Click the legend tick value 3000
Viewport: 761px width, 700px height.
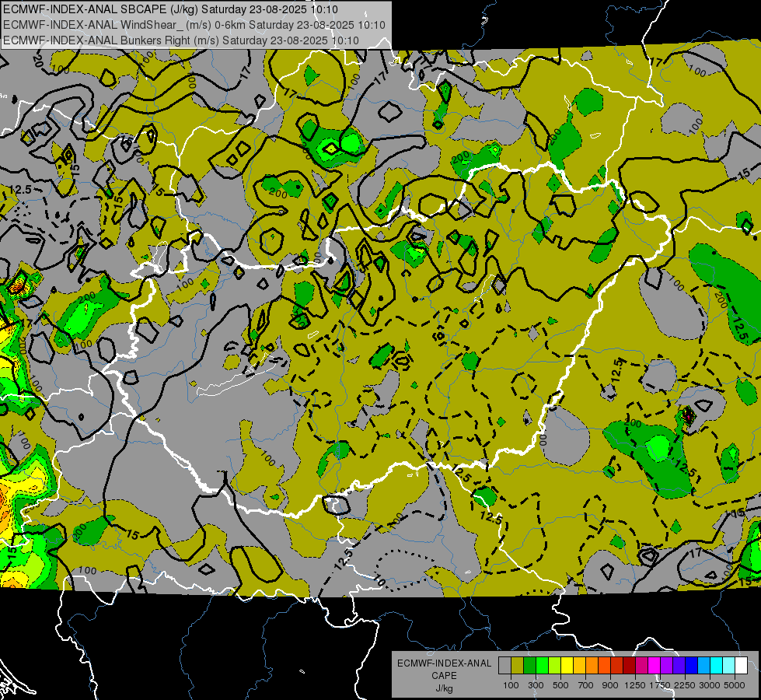pos(710,685)
